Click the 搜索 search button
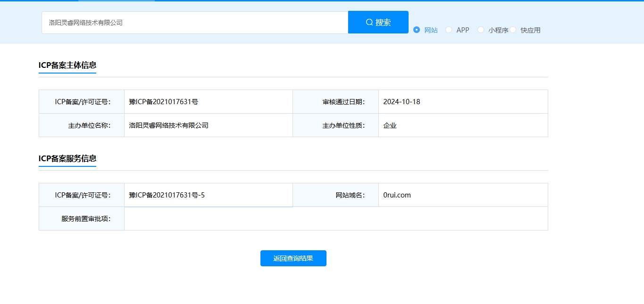644x304 pixels. tap(378, 22)
